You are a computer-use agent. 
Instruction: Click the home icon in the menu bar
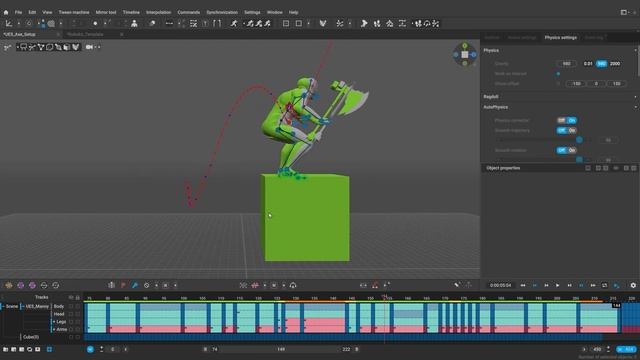(6, 12)
